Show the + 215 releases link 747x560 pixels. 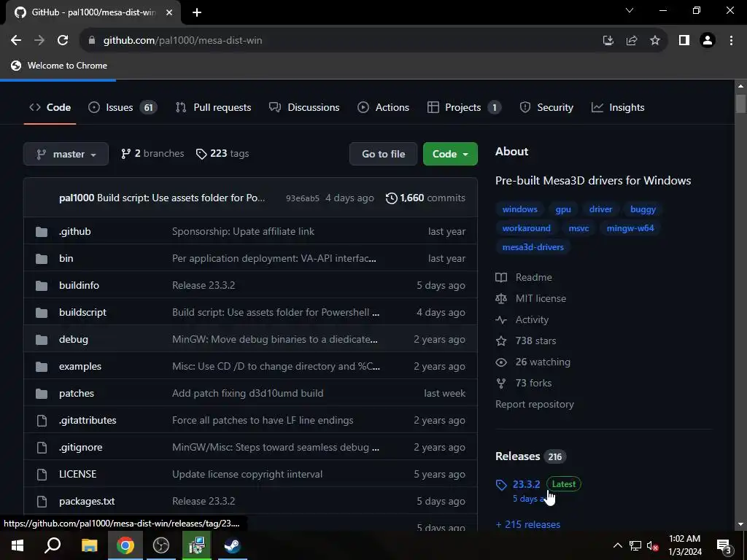coord(528,524)
